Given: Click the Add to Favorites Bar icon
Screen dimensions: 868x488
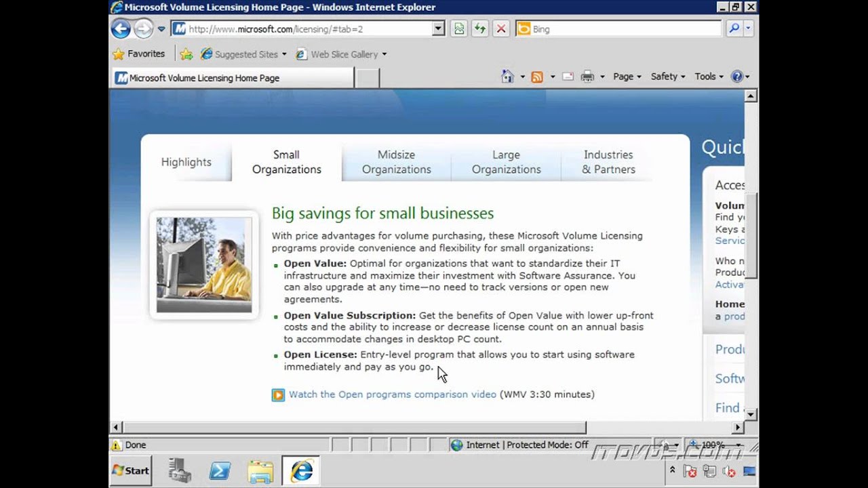Looking at the screenshot, I should pyautogui.click(x=186, y=54).
